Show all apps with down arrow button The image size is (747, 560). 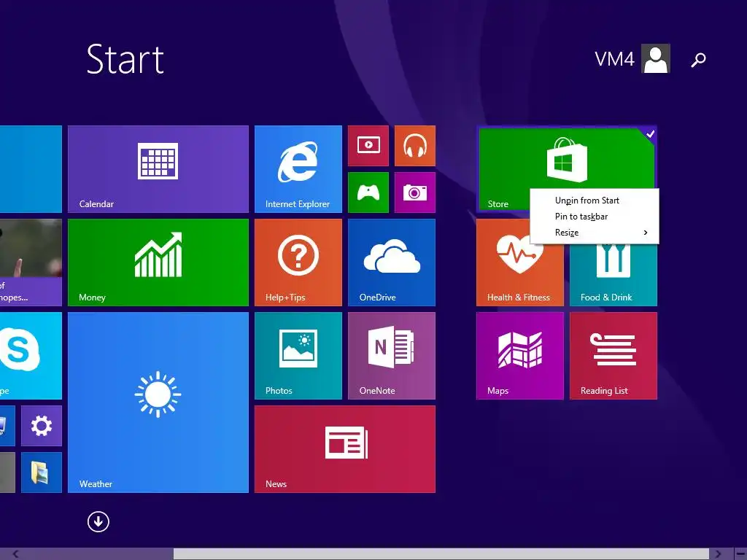coord(98,521)
